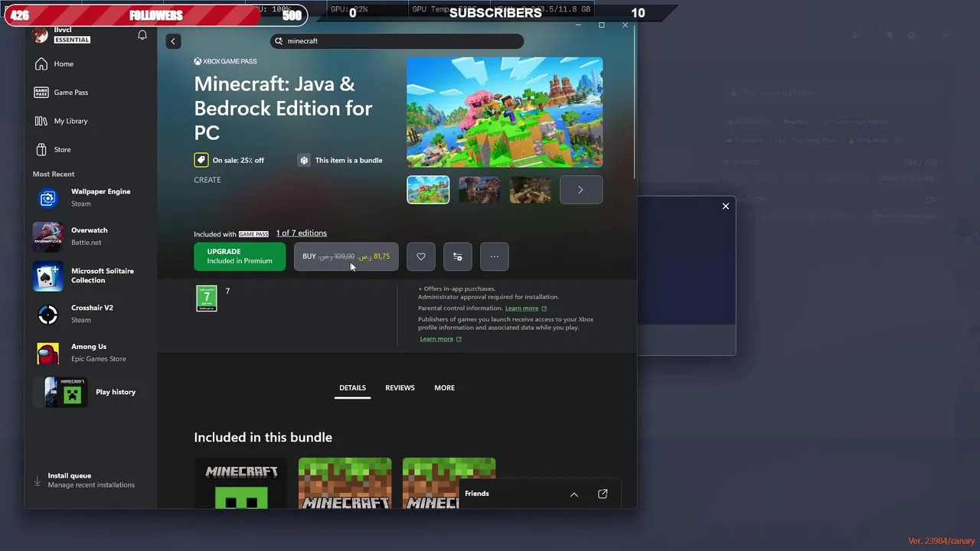Open Install queue
The height and width of the screenshot is (551, 980).
(90, 480)
